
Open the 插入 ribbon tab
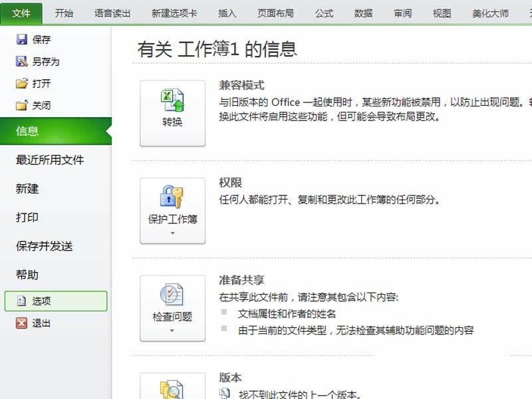(227, 12)
